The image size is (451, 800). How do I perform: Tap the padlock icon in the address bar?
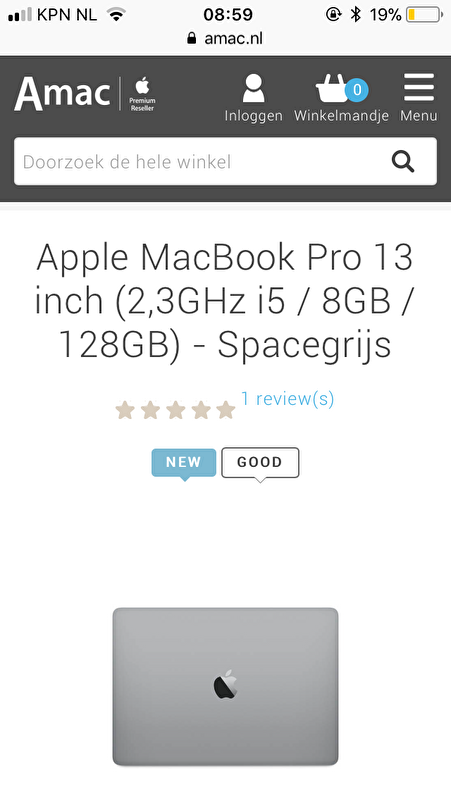(192, 38)
